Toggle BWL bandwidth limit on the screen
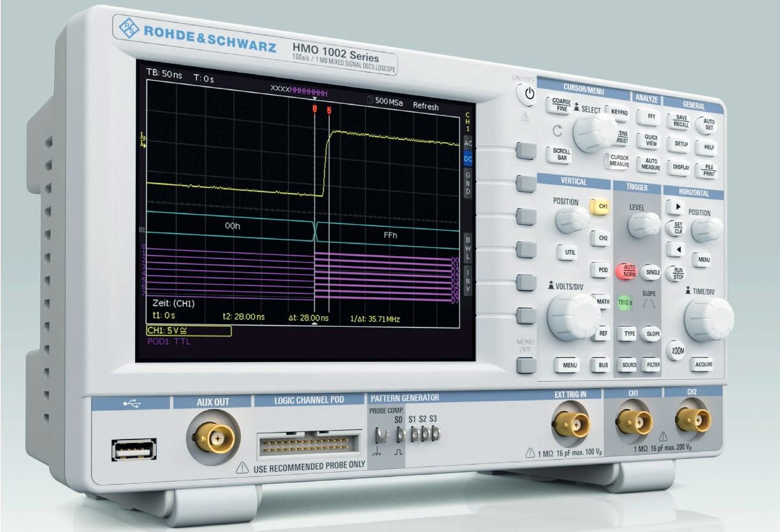 [468, 248]
